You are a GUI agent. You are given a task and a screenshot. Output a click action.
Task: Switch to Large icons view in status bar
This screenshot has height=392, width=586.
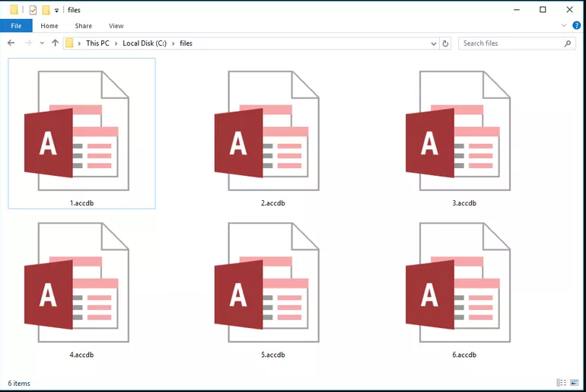coord(575,383)
